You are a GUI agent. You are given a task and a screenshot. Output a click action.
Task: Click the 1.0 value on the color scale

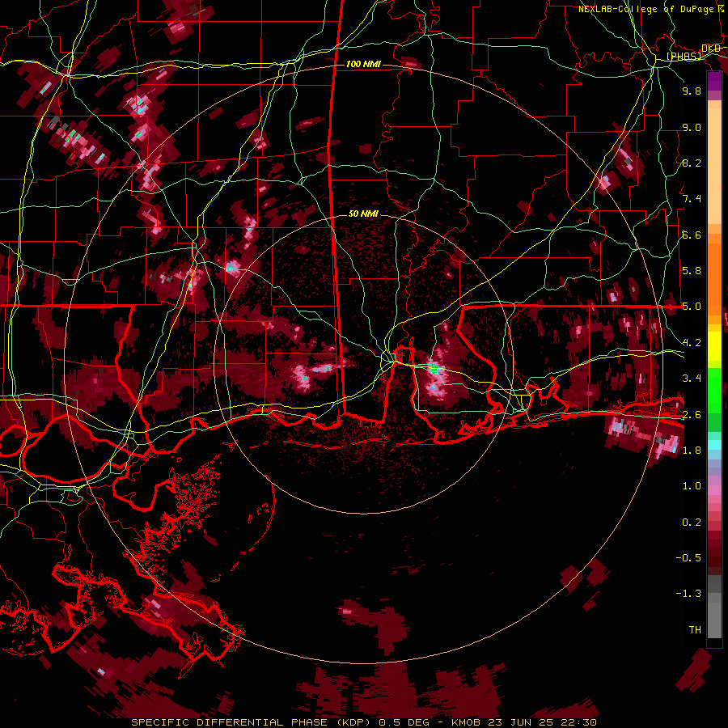click(x=692, y=486)
